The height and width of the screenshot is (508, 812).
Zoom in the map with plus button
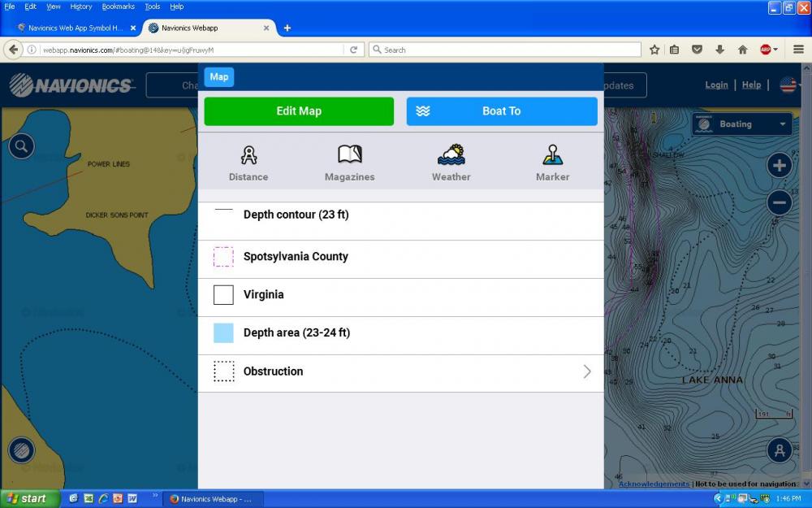point(780,166)
